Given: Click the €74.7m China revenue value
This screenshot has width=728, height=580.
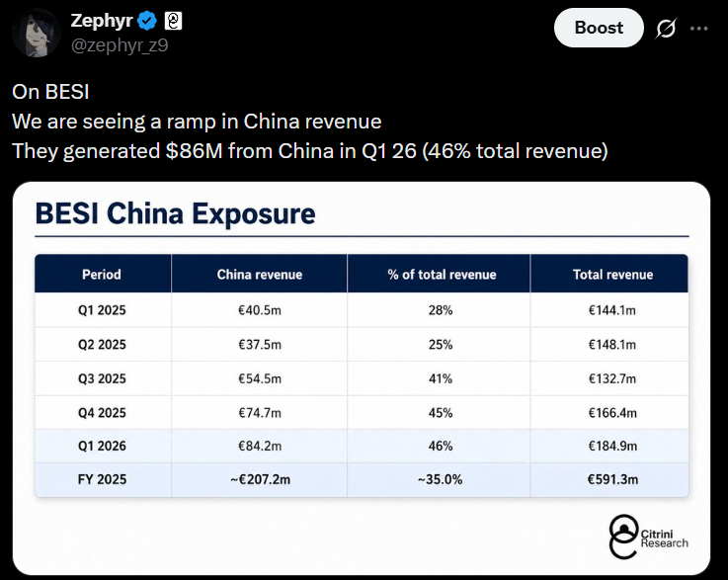Looking at the screenshot, I should (x=260, y=413).
